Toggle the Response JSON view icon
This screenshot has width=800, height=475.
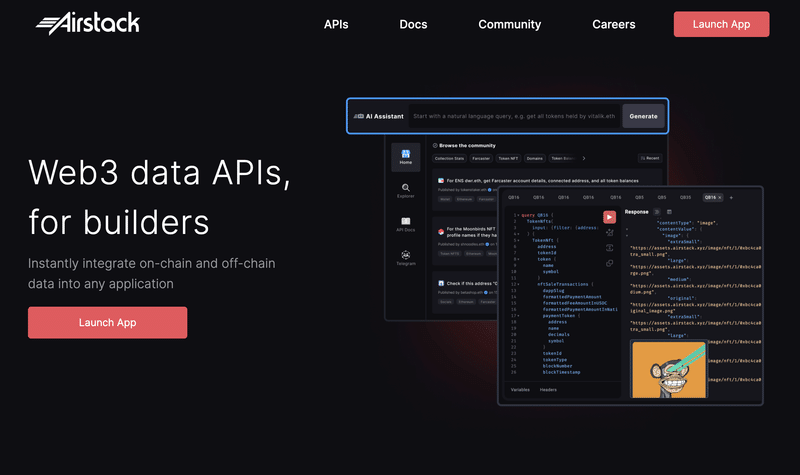657,212
